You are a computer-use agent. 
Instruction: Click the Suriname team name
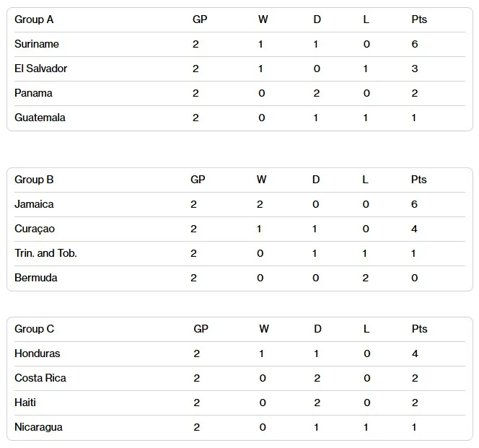point(37,44)
